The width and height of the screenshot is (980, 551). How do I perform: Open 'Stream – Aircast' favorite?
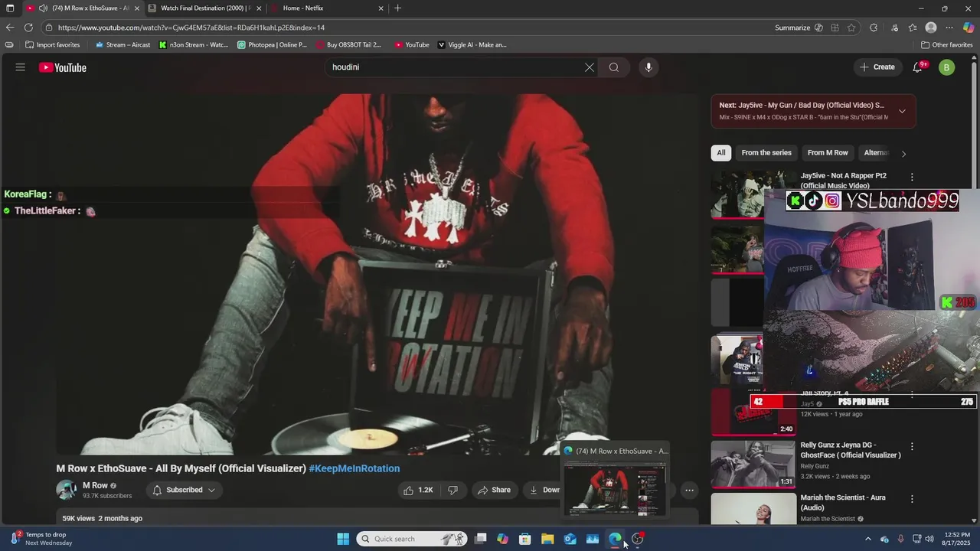pyautogui.click(x=122, y=44)
